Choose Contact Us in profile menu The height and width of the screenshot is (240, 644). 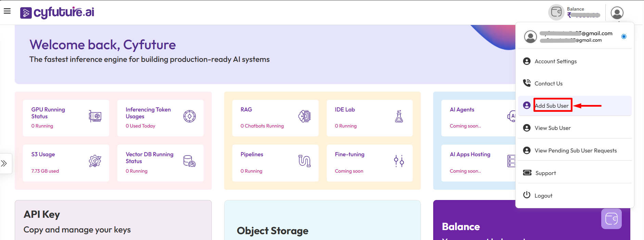pyautogui.click(x=548, y=84)
